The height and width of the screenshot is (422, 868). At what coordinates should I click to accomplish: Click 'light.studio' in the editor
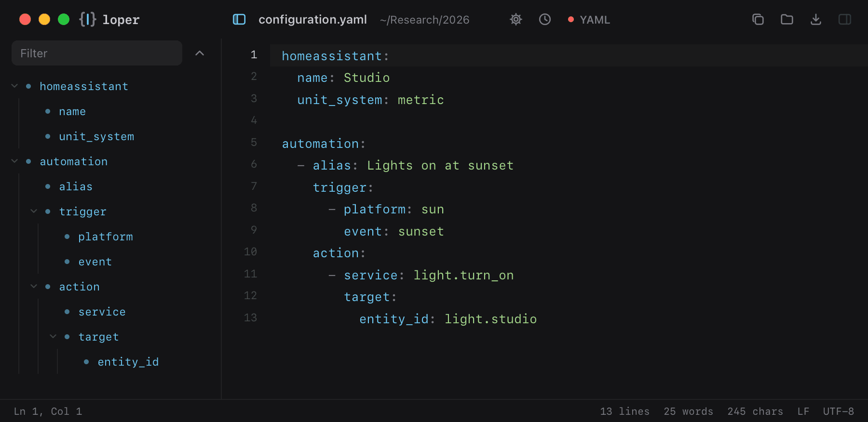point(490,319)
